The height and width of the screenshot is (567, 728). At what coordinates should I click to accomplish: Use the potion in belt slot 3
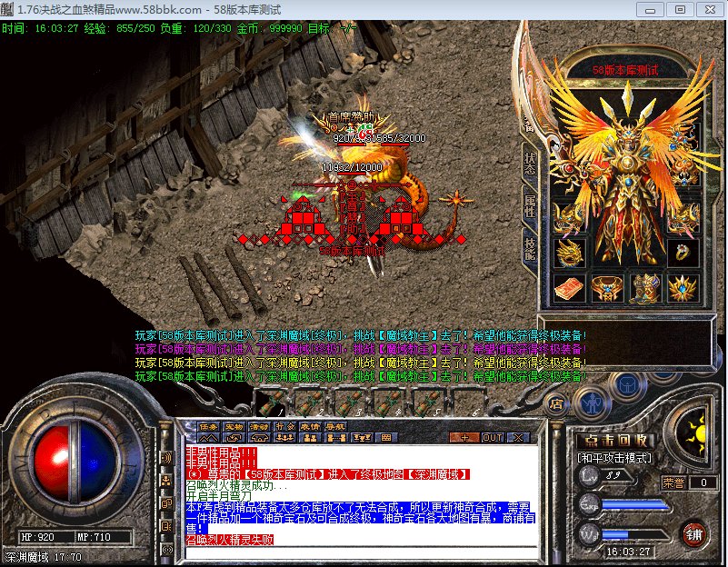point(348,403)
